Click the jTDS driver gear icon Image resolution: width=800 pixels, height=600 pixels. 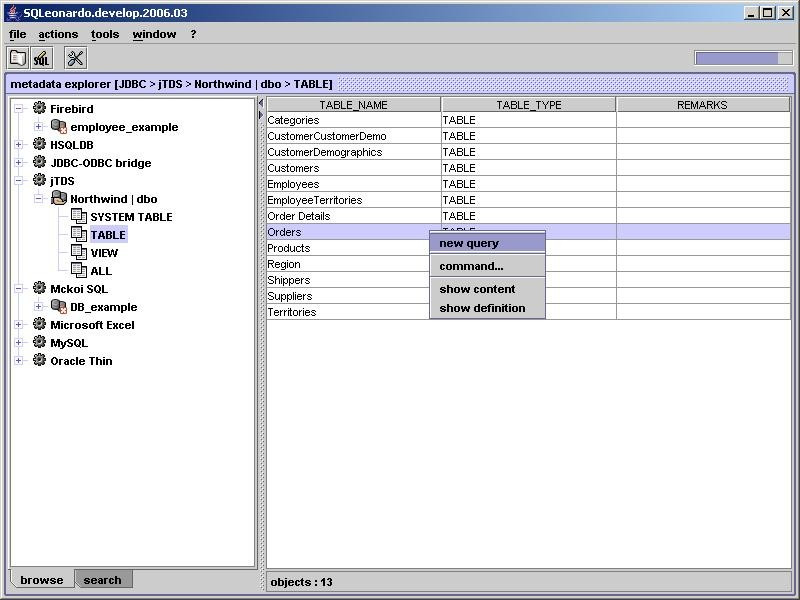(39, 180)
